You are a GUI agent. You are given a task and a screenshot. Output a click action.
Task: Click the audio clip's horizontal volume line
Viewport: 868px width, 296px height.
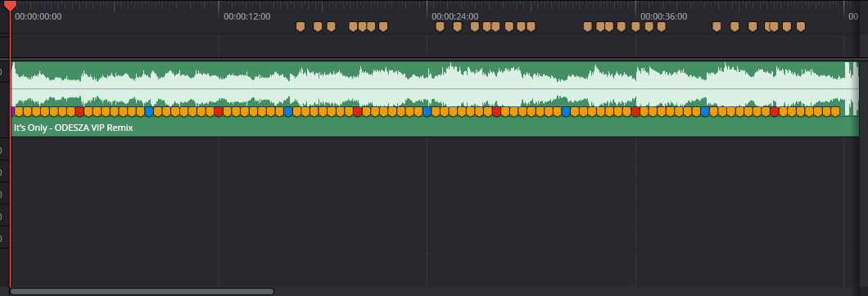(435, 88)
